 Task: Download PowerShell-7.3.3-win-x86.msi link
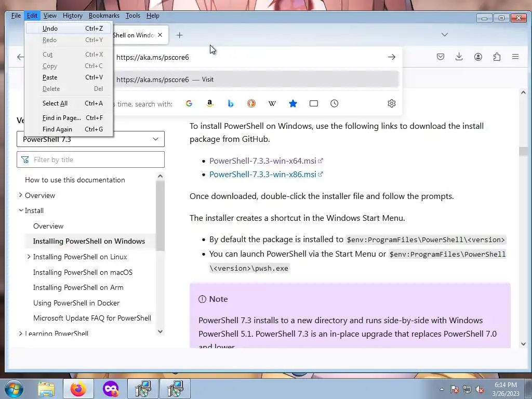(x=262, y=175)
